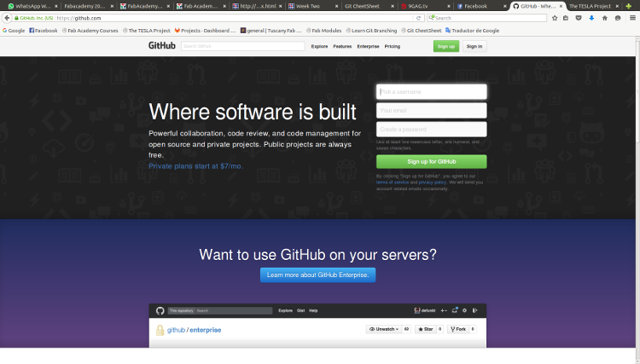Image resolution: width=640 pixels, height=364 pixels.
Task: Close the GitHub tab
Action: [x=561, y=6]
